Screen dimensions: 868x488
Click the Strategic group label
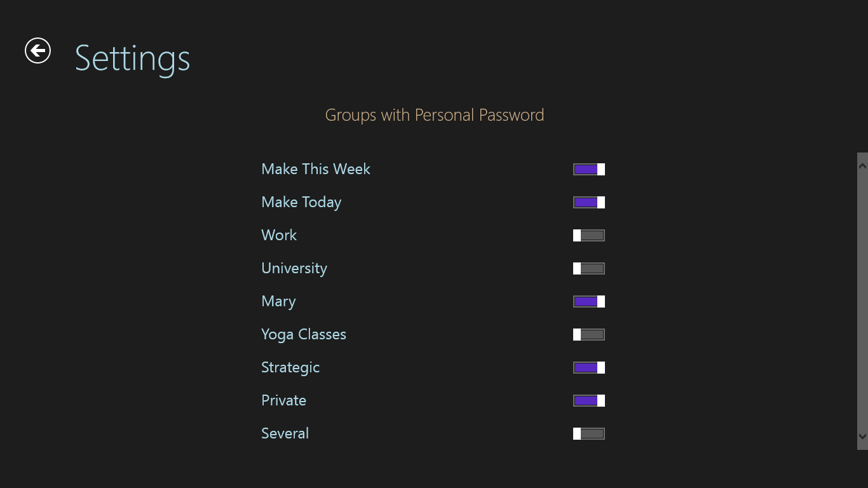click(290, 367)
